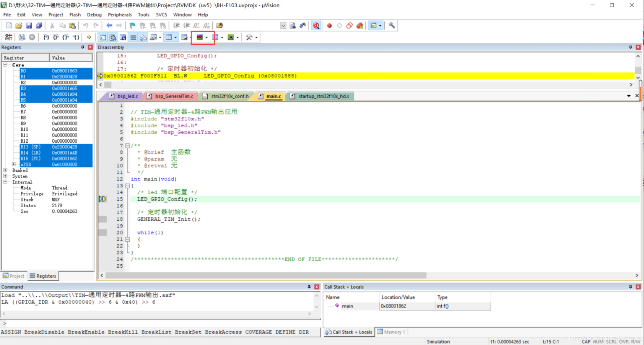The image size is (644, 345).
Task: Reset CPU with RST icon
Action: point(8,37)
